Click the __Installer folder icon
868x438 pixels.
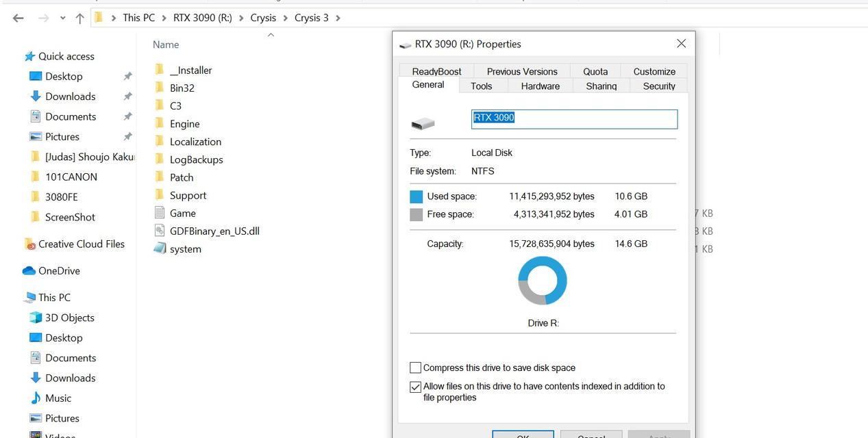(x=160, y=70)
